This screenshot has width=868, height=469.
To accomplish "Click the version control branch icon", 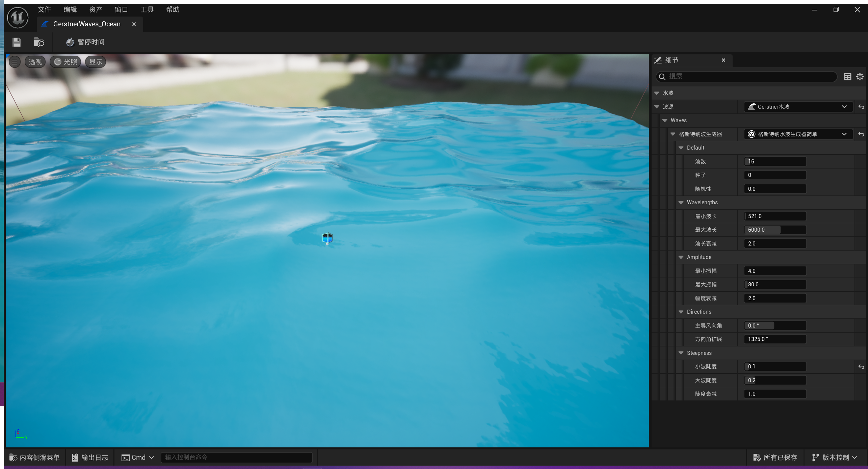I will (x=815, y=458).
